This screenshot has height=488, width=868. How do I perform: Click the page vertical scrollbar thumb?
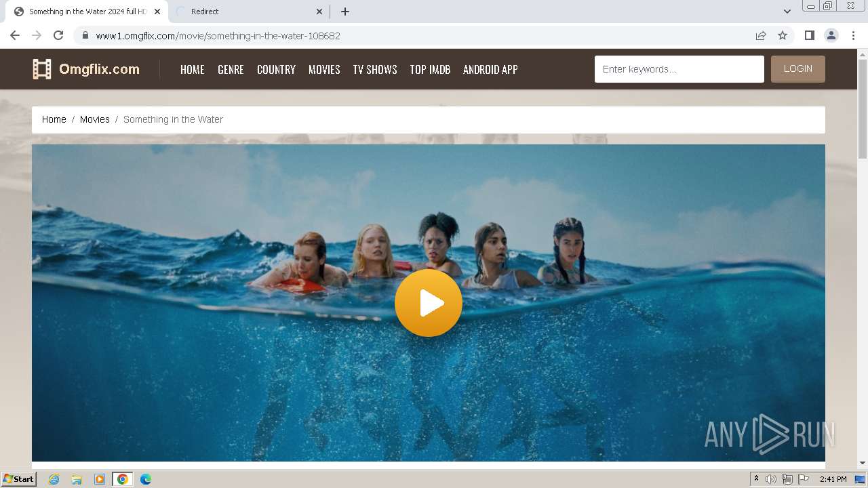coord(863,109)
